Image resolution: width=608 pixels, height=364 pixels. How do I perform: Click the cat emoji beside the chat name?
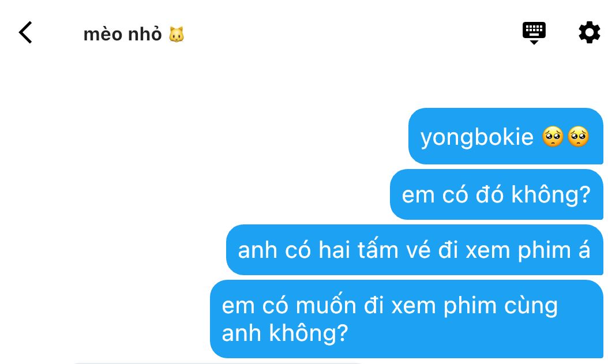pyautogui.click(x=177, y=35)
